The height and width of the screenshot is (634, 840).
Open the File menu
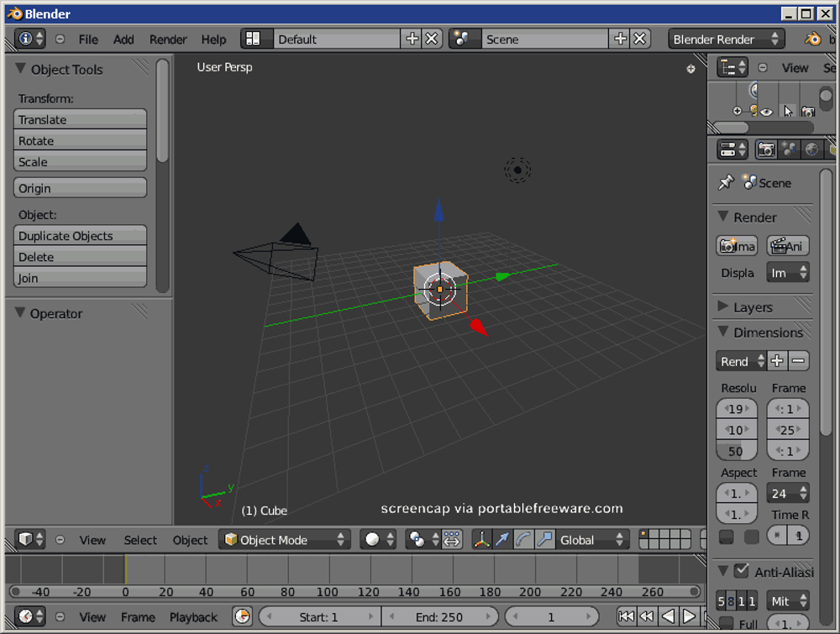tap(88, 39)
